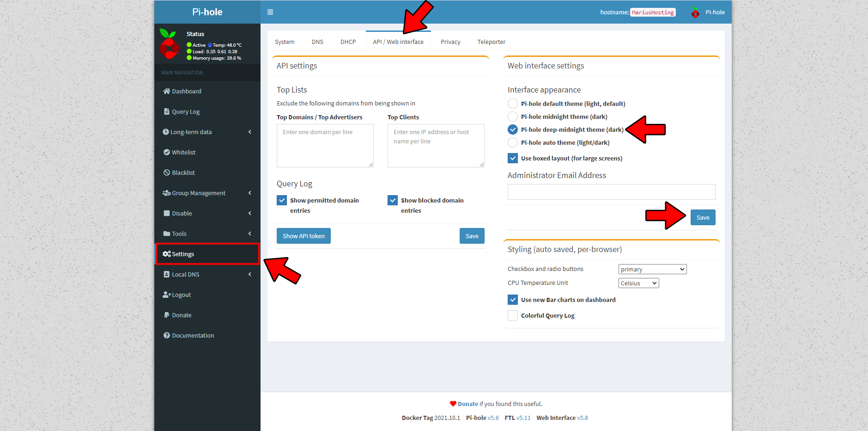Toggle Show blocked domain entries checkbox

click(393, 200)
